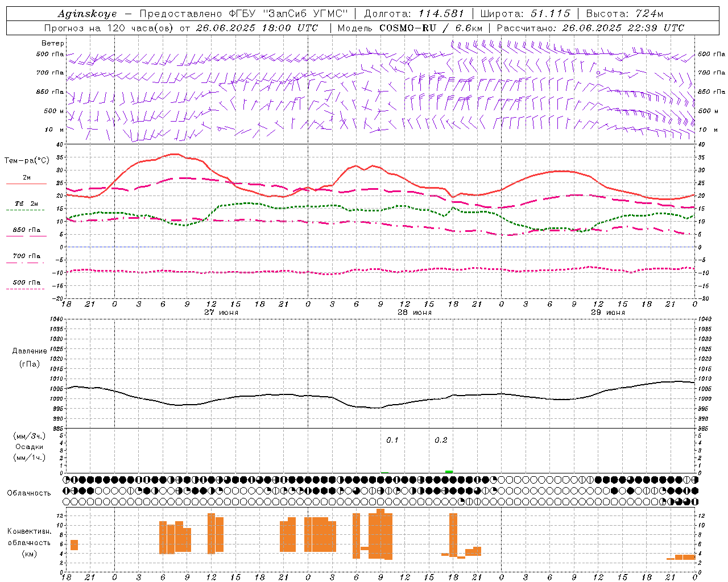Select the longitude value "Долгота: 114.581"
Screen dimensions: 728x582
click(x=414, y=14)
